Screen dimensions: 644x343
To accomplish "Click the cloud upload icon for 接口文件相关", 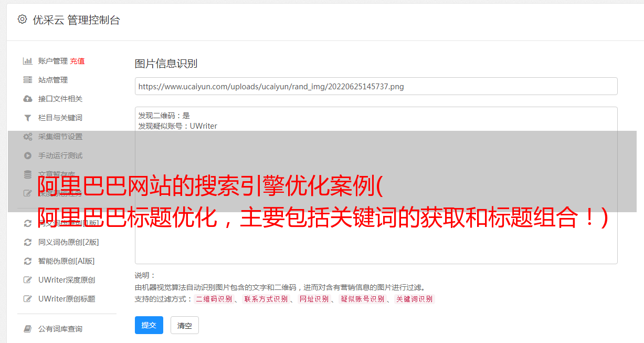I will pos(28,99).
